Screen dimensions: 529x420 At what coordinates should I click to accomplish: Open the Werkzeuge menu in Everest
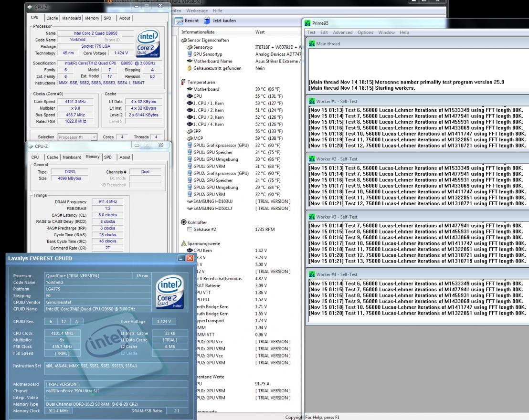click(x=197, y=11)
